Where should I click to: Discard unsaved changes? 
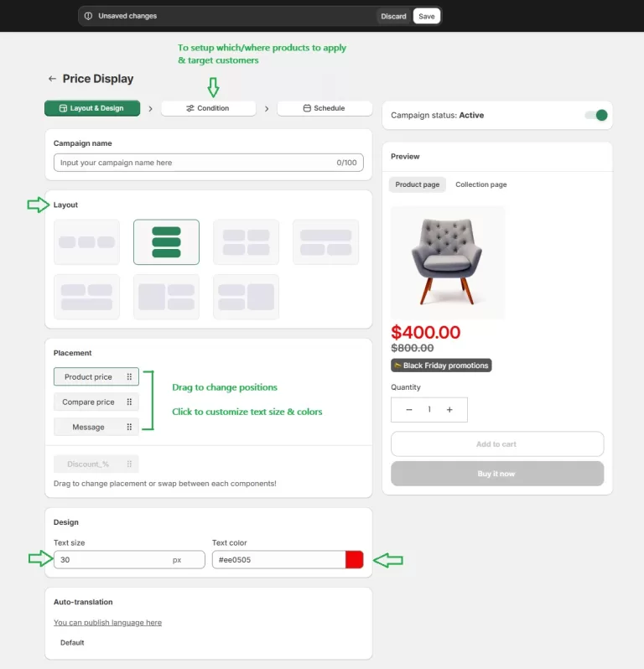click(393, 16)
